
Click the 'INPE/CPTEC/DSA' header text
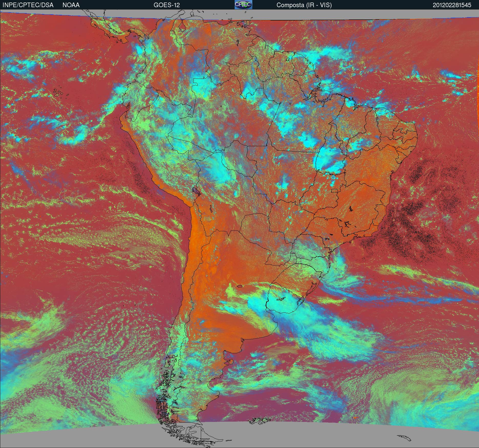[x=28, y=5]
